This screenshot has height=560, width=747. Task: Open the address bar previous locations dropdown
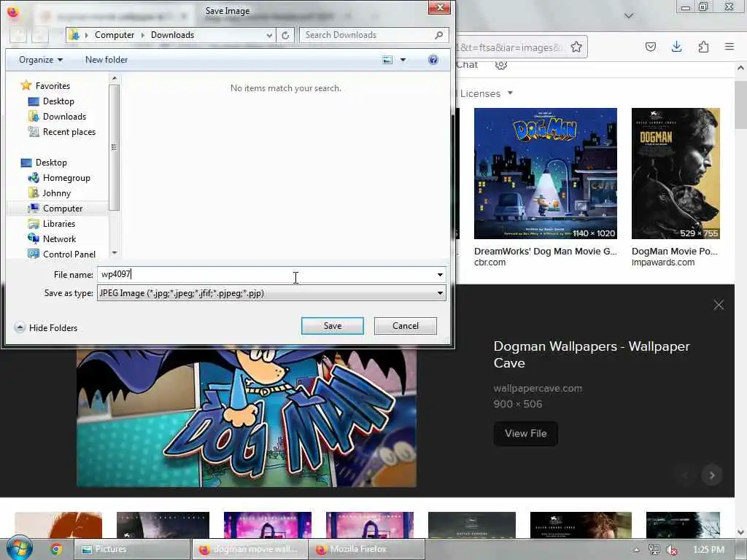[x=269, y=35]
